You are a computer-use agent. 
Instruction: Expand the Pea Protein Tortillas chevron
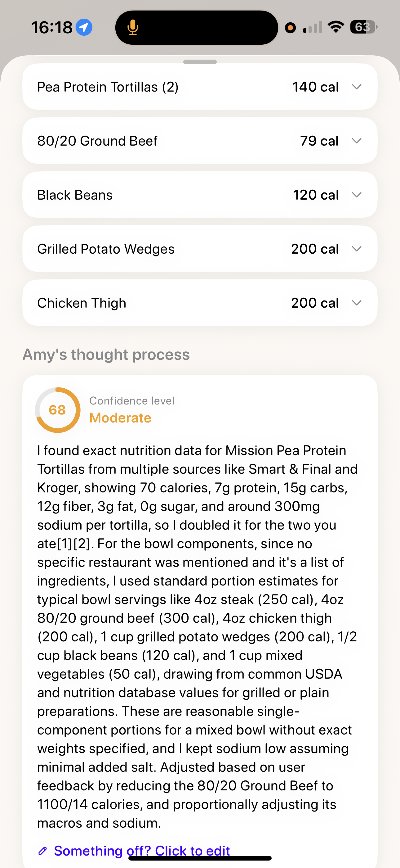[x=357, y=87]
